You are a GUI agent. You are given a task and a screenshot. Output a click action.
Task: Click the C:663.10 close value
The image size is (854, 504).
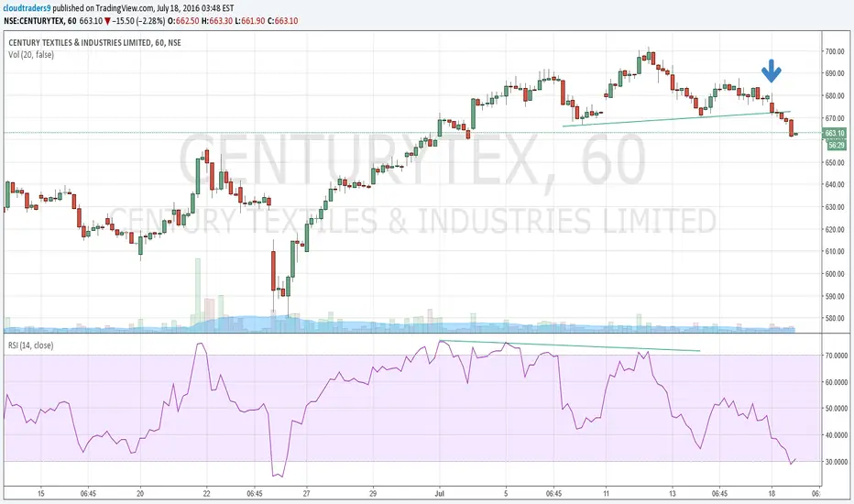point(282,21)
